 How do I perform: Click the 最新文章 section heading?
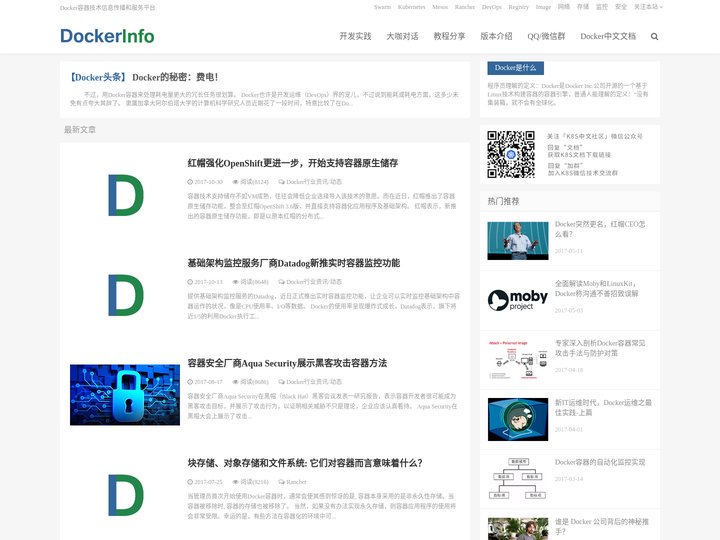click(x=80, y=130)
